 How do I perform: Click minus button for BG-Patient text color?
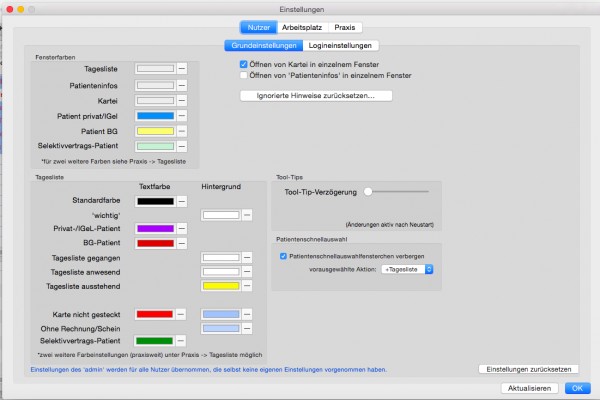(182, 243)
